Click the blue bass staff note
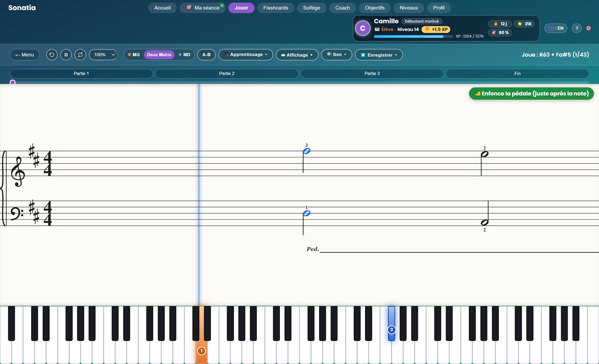Viewport: 599px width, 364px height. pyautogui.click(x=306, y=213)
